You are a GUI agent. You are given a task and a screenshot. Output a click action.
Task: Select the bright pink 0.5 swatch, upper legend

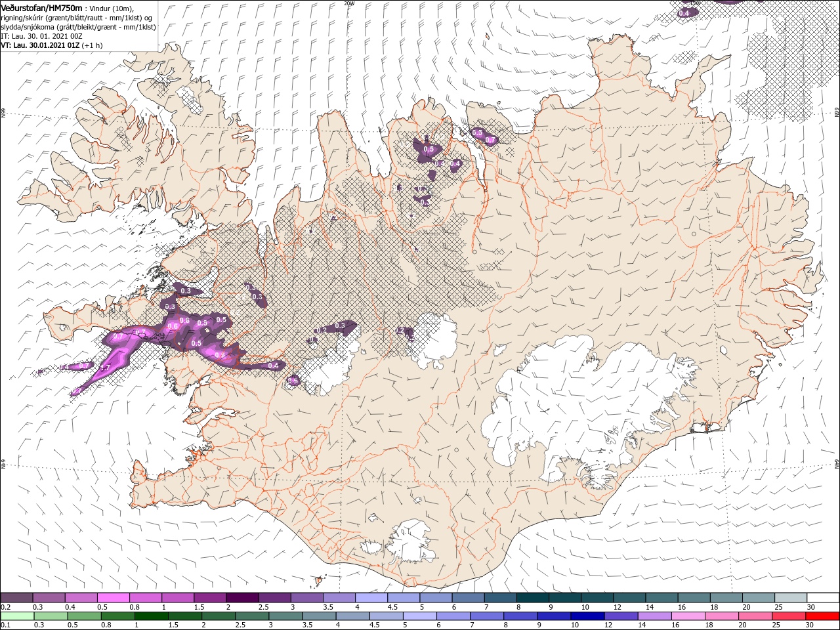coord(114,598)
